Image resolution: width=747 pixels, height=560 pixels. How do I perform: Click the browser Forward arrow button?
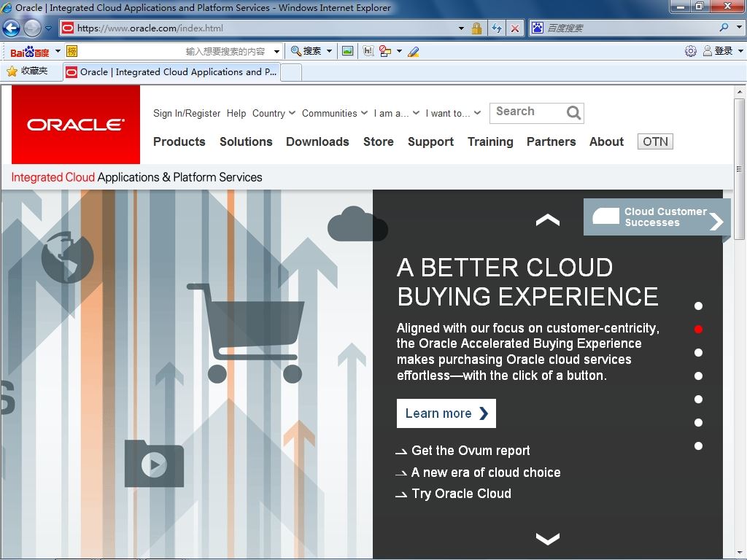(32, 28)
